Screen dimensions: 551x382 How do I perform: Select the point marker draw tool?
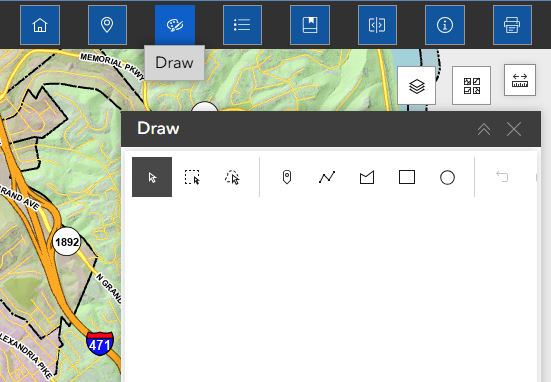(x=287, y=177)
